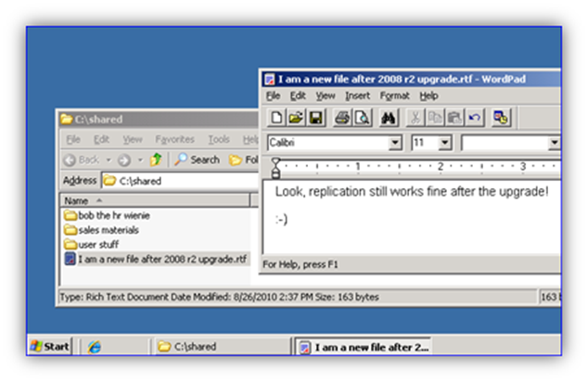Open the WordPad File menu
Image resolution: width=588 pixels, height=382 pixels.
[x=273, y=96]
